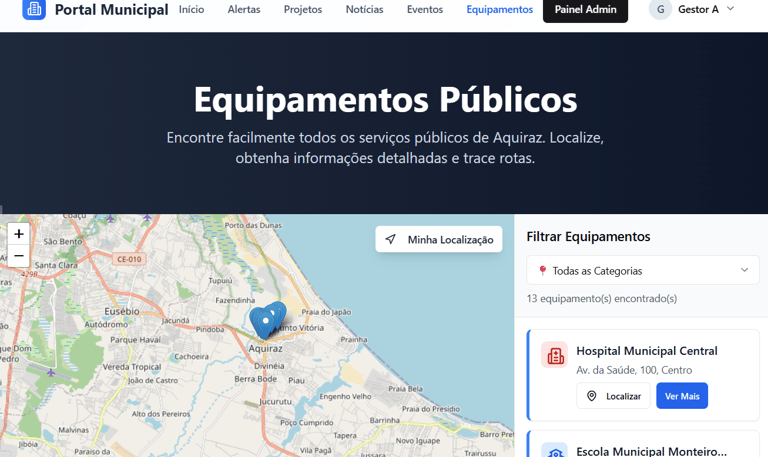The width and height of the screenshot is (768, 457).
Task: Open the Painel Admin button
Action: click(585, 9)
